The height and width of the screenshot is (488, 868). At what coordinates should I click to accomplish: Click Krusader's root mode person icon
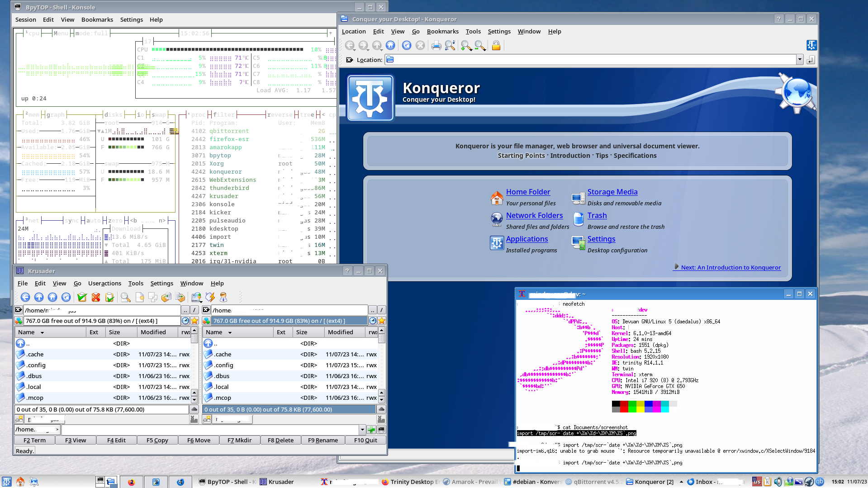click(x=223, y=297)
